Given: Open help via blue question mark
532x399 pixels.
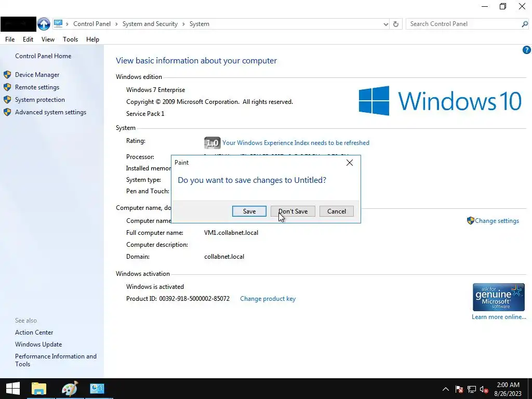Looking at the screenshot, I should [x=527, y=50].
